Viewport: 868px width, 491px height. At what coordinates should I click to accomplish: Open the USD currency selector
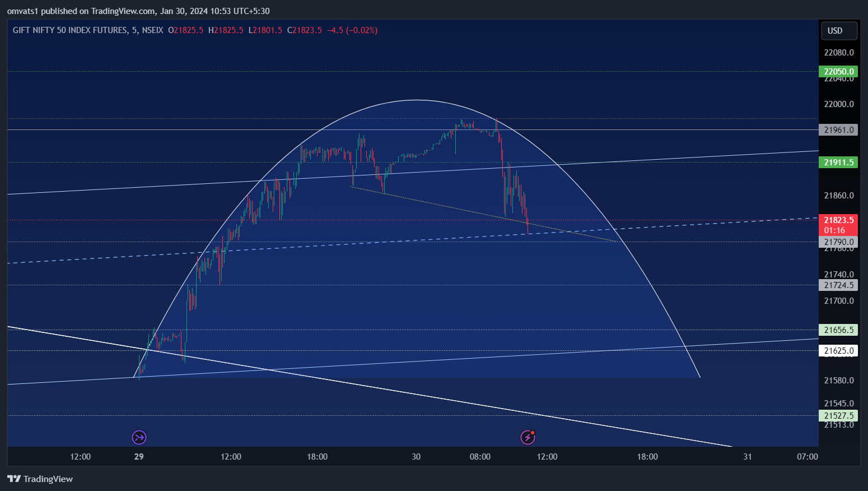[x=839, y=31]
